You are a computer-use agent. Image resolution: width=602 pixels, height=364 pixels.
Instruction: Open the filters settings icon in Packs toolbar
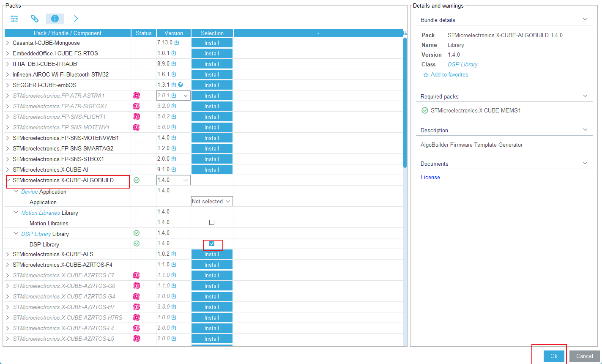pyautogui.click(x=15, y=19)
